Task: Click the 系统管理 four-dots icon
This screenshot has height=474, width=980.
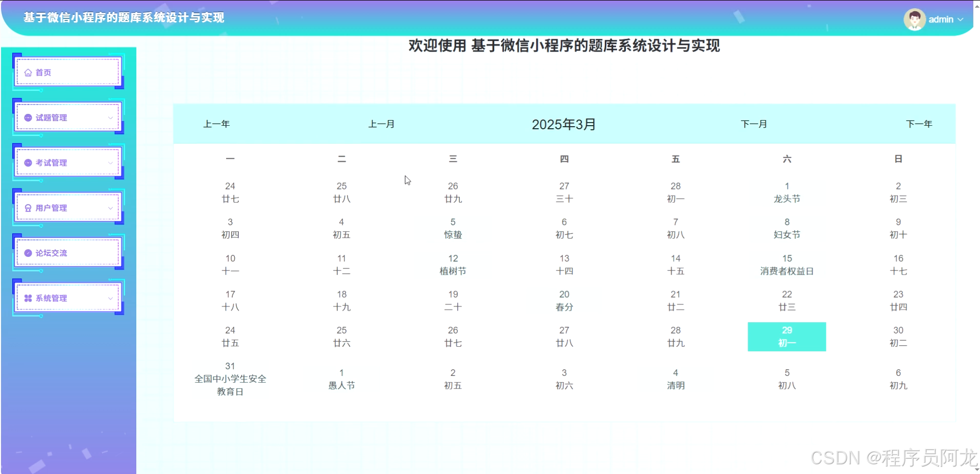Action: [x=28, y=298]
